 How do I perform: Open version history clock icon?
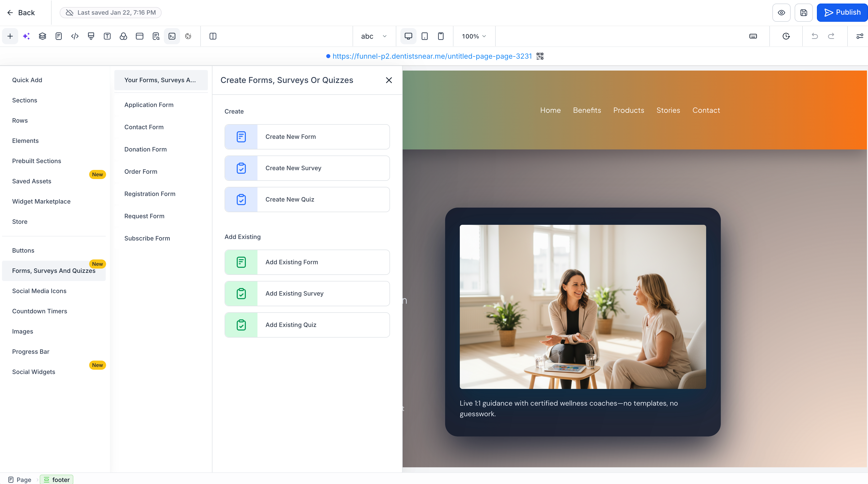coord(786,36)
